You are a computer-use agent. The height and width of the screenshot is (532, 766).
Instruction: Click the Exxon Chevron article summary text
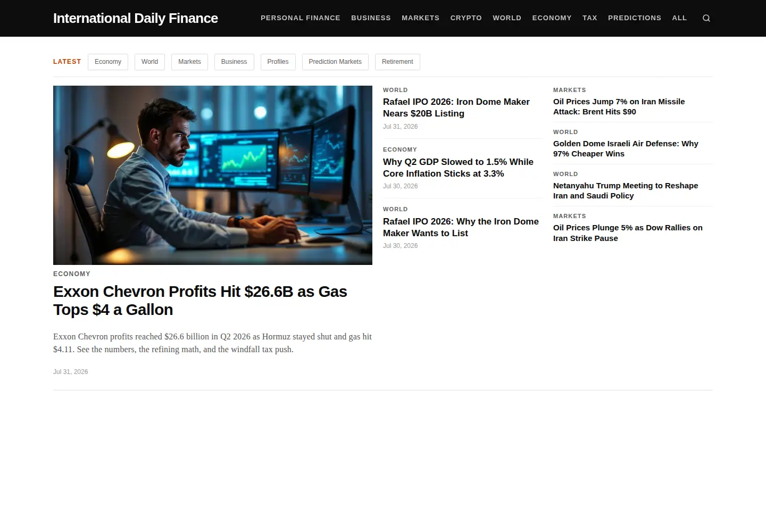pos(213,343)
